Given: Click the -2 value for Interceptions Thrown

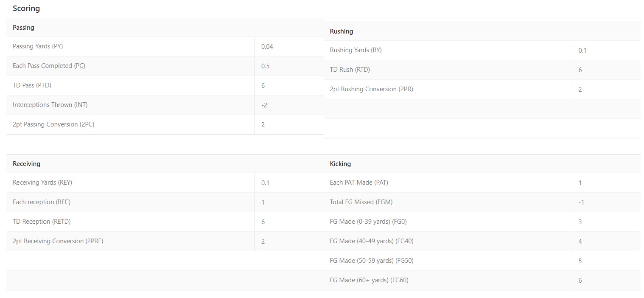Looking at the screenshot, I should pyautogui.click(x=264, y=105).
